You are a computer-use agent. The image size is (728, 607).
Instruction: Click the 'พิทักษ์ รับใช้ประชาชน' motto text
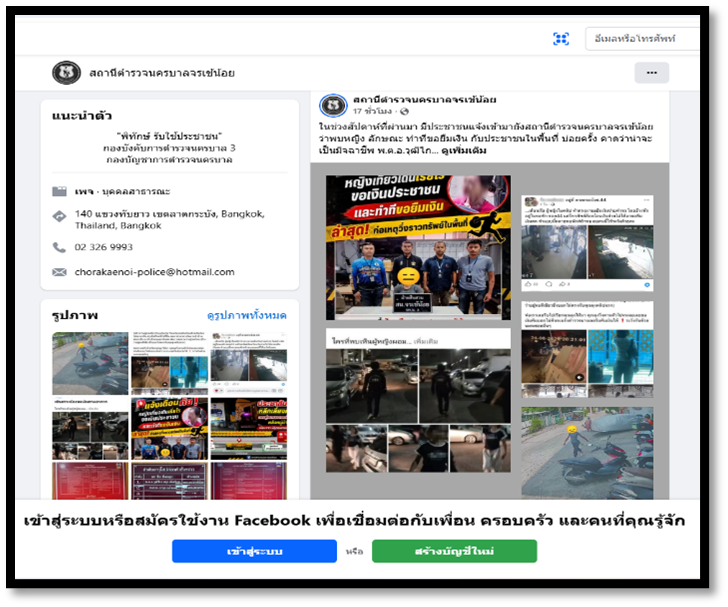(169, 136)
